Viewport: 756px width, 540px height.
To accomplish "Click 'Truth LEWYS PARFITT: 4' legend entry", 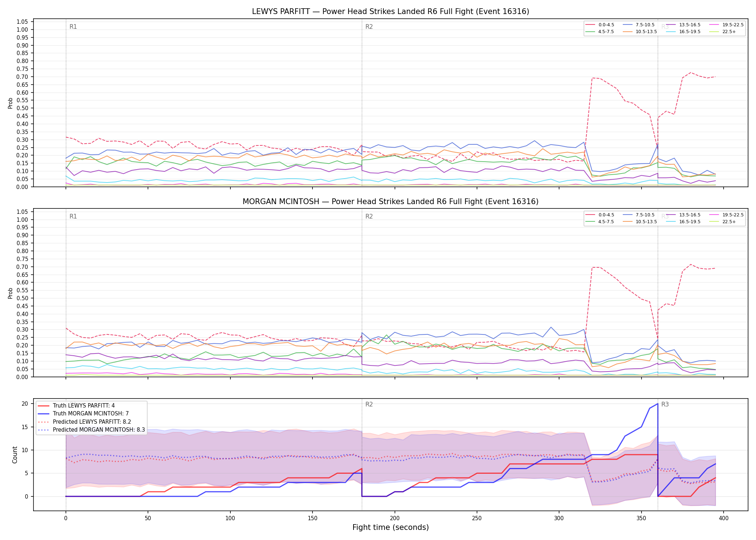I will [x=76, y=406].
